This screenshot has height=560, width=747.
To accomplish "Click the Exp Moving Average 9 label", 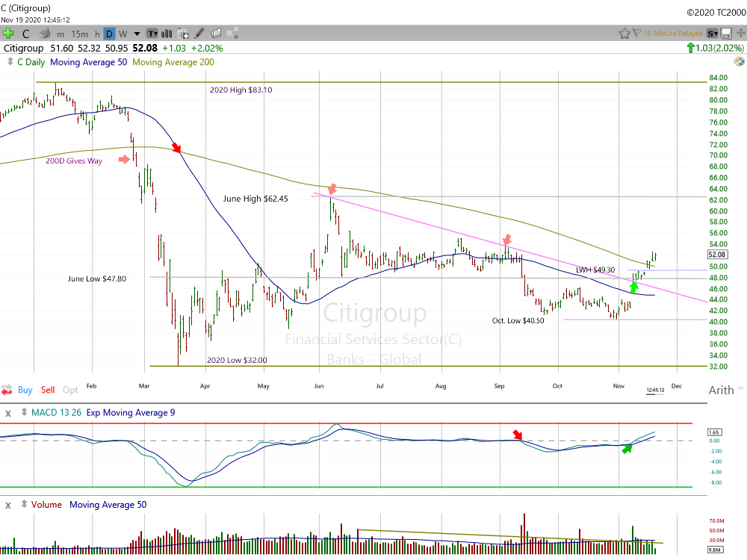I will [x=131, y=412].
